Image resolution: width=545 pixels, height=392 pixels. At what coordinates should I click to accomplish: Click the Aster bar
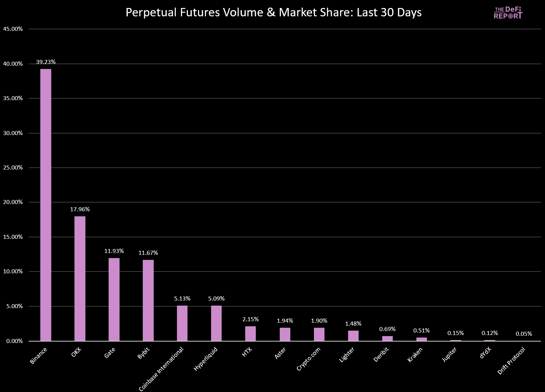pyautogui.click(x=285, y=334)
